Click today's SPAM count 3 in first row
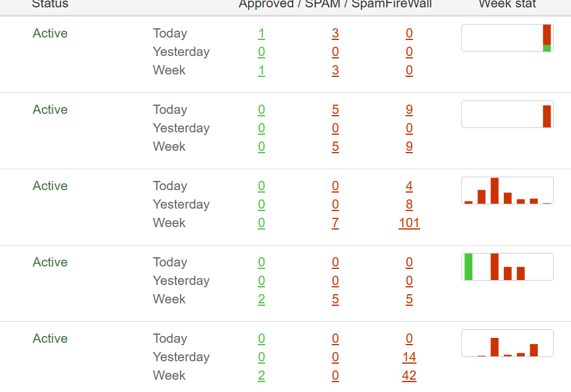The image size is (571, 392). [x=335, y=33]
